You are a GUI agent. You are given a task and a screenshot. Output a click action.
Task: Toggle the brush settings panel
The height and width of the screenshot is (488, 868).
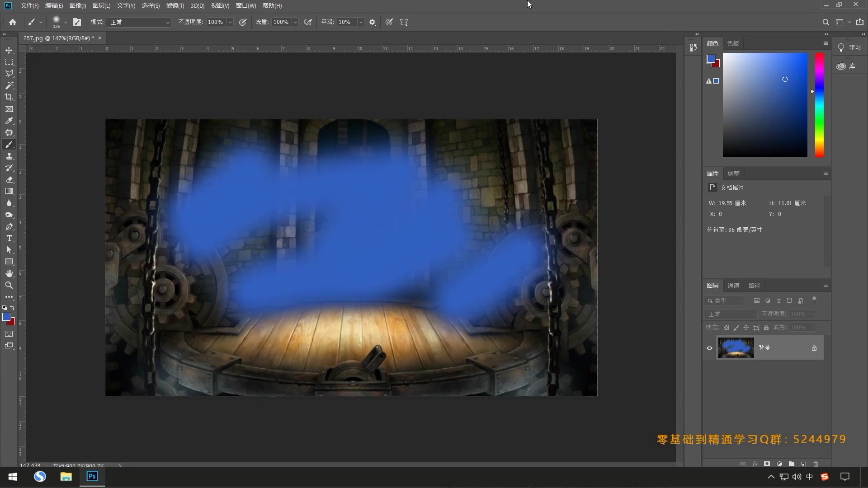pyautogui.click(x=77, y=22)
